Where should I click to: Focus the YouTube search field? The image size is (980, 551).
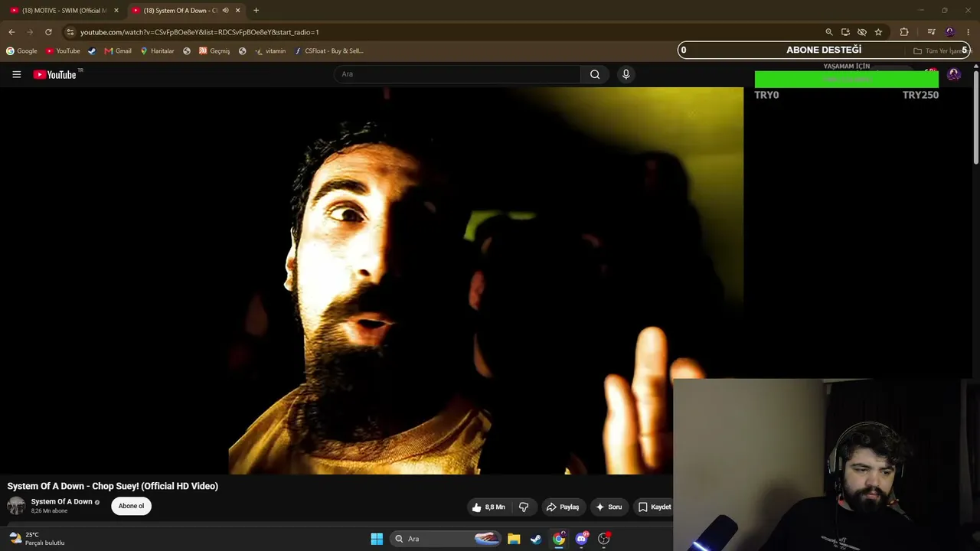457,74
